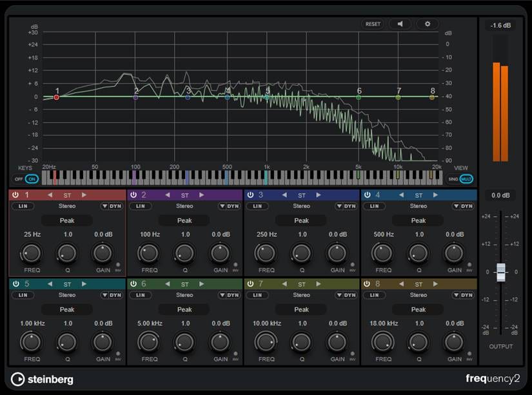Screen dimensions: 532x395
Task: Toggle band 8 power button
Action: click(x=367, y=284)
